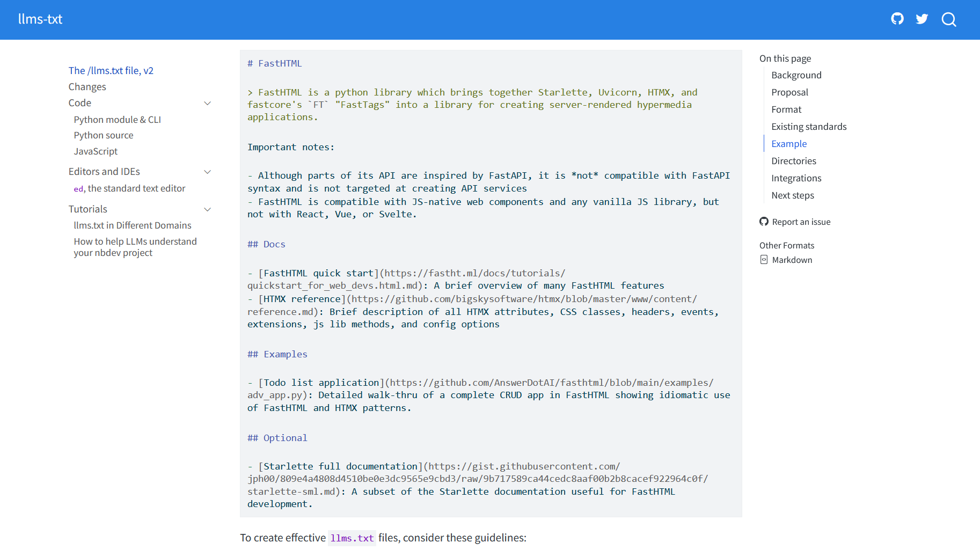Open the Code sidebar section
Viewport: 980px width, 550px height.
click(x=80, y=103)
